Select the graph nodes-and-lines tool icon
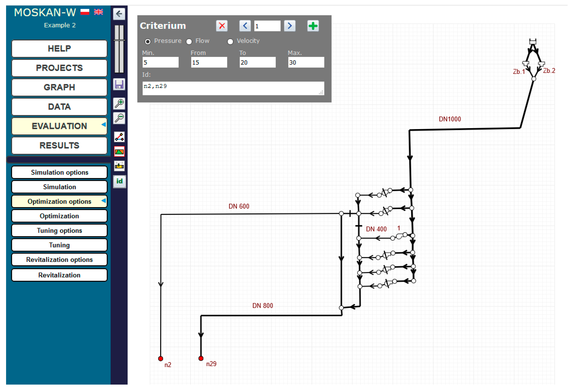This screenshot has width=571, height=392. [119, 137]
